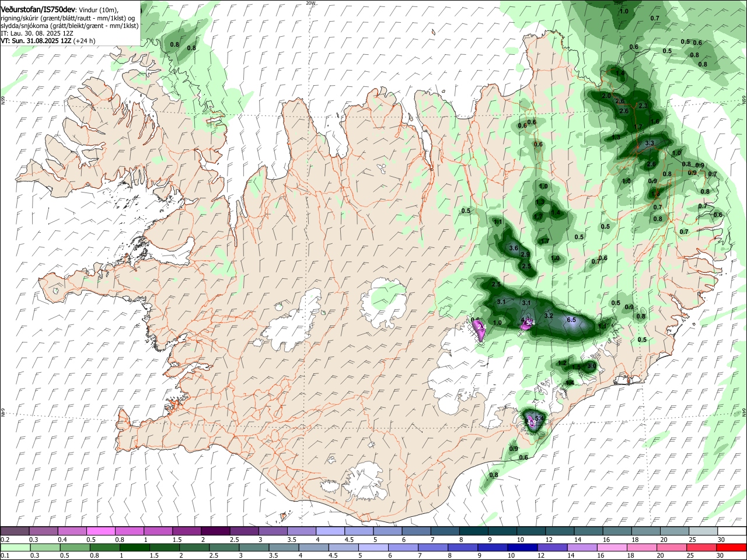
Task: Pick the dark purple upper swatch between 2 and 2.5
Action: coord(215,531)
